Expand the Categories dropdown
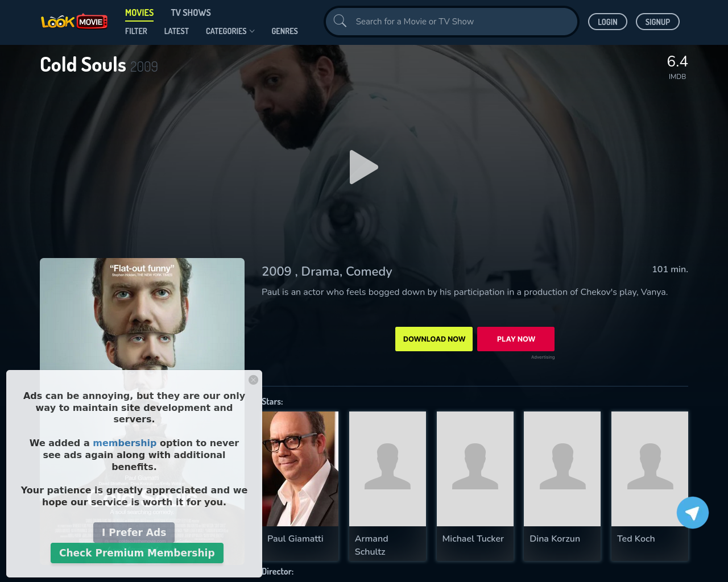Viewport: 728px width, 582px height. click(x=230, y=31)
